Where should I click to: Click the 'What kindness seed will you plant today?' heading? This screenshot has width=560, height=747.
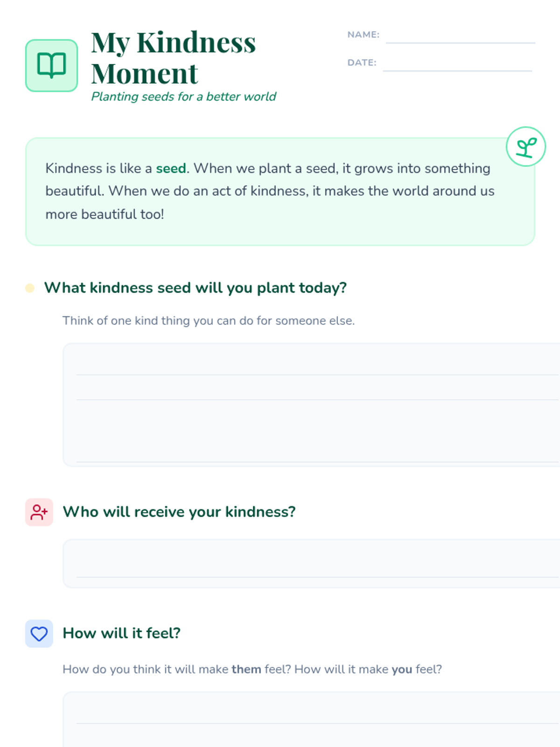coord(195,288)
